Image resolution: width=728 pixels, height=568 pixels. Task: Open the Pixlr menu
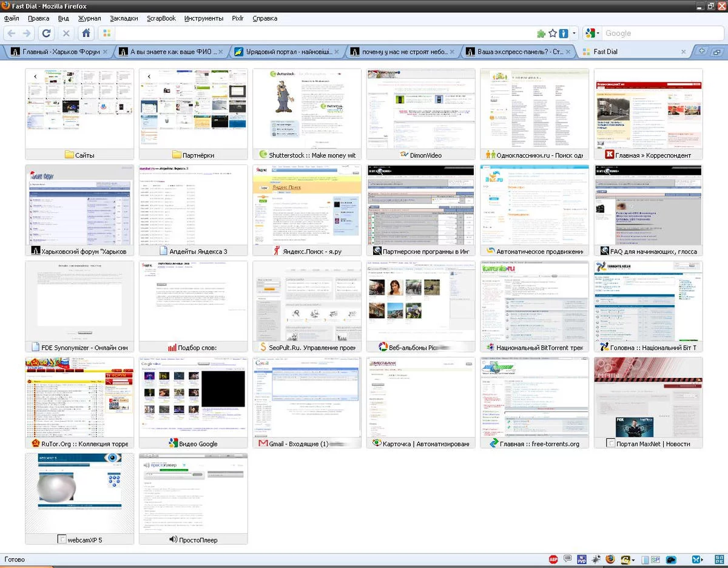click(x=238, y=18)
